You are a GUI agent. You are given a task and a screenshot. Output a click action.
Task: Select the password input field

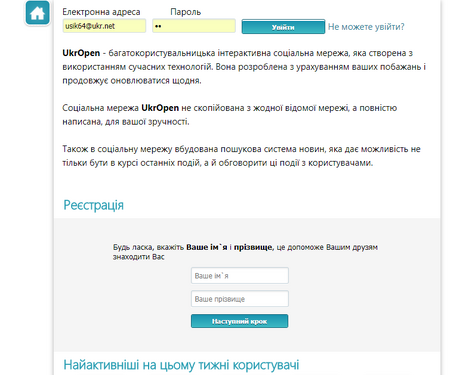194,26
